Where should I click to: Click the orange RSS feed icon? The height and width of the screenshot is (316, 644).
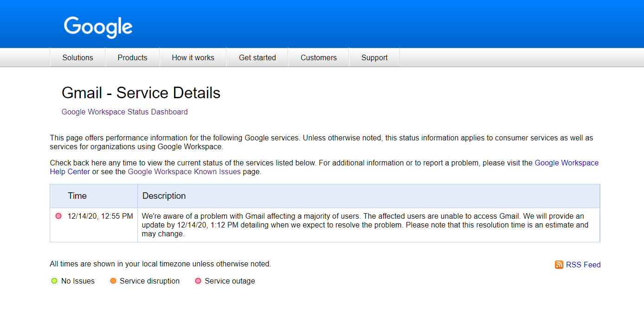559,265
